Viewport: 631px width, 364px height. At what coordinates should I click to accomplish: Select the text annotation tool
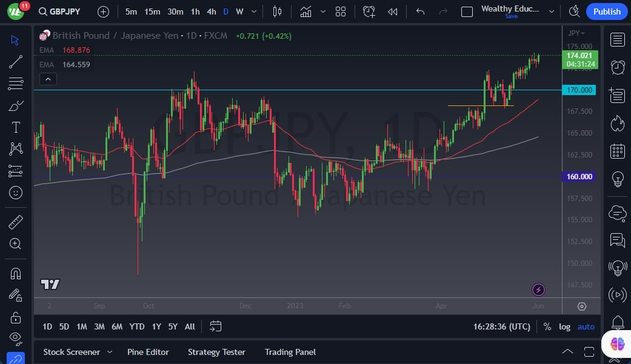[x=15, y=127]
